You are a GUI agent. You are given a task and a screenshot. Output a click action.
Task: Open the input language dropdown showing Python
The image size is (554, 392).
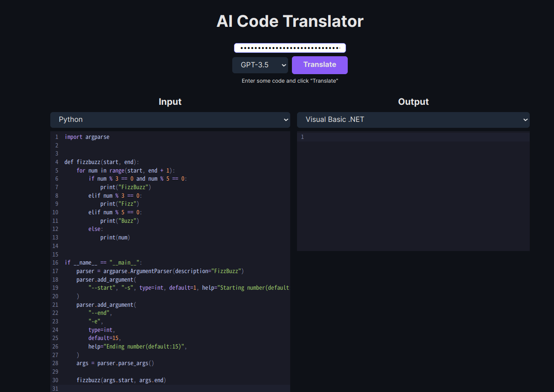coord(170,120)
